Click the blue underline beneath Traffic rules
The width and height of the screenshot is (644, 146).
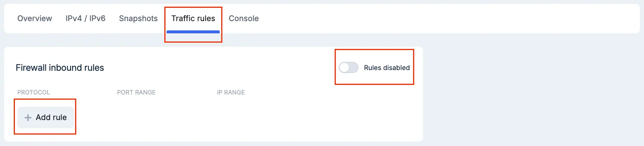point(193,32)
